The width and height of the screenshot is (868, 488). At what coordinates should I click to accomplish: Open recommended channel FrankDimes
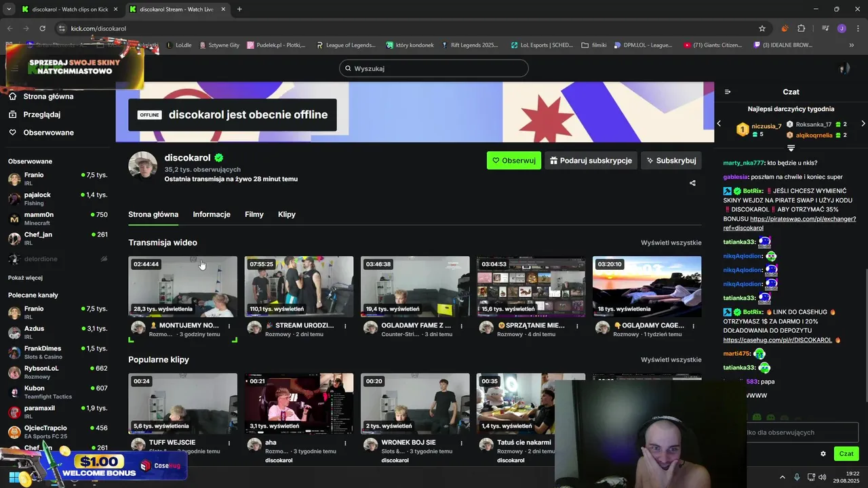58,352
